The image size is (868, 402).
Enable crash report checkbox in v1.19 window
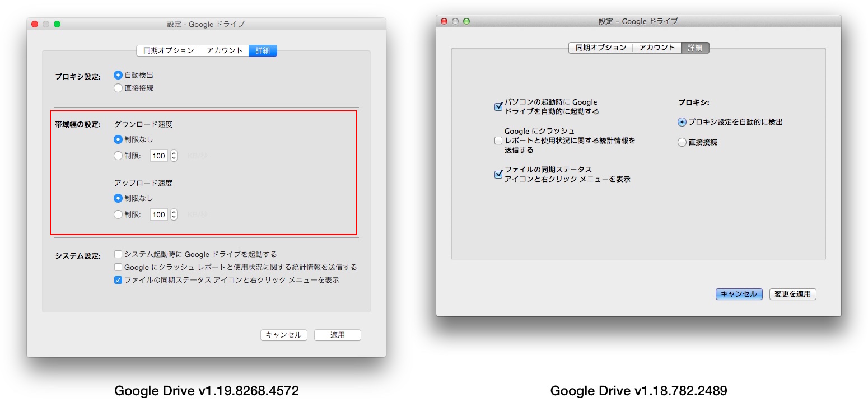coord(118,267)
